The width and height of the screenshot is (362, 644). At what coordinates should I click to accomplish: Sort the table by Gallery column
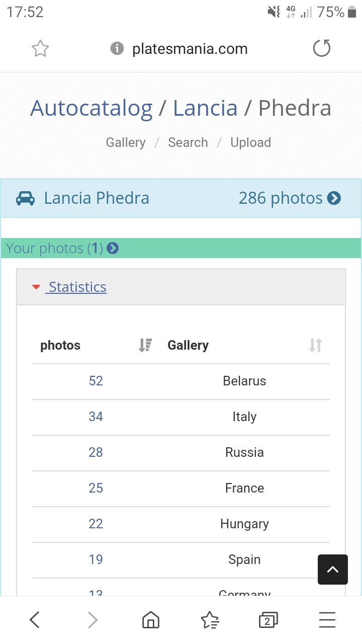point(315,345)
